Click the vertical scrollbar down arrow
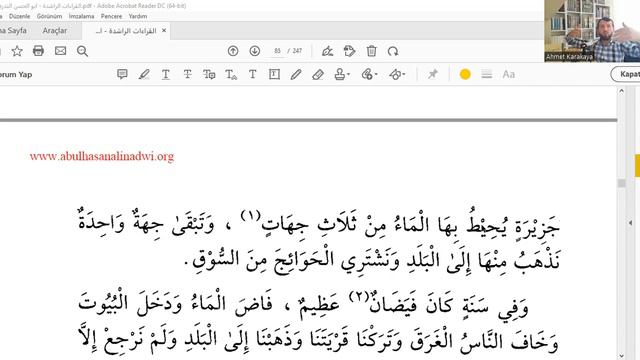The height and width of the screenshot is (360, 640). [x=622, y=356]
